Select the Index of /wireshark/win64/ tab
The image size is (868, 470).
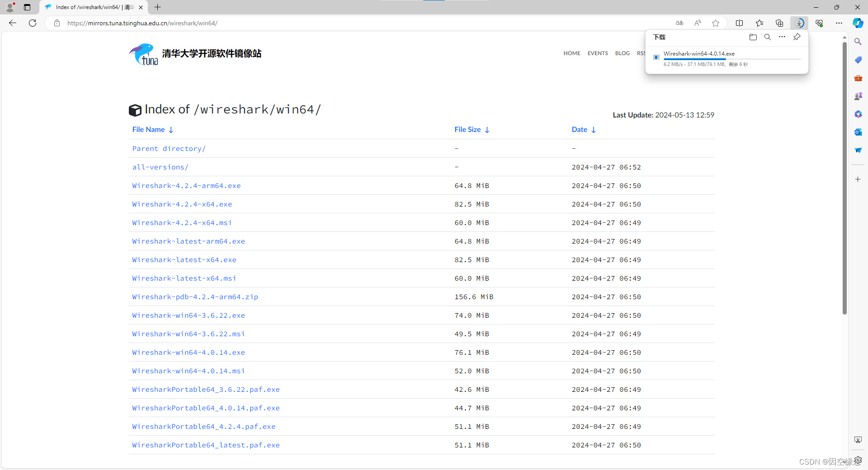click(x=94, y=7)
